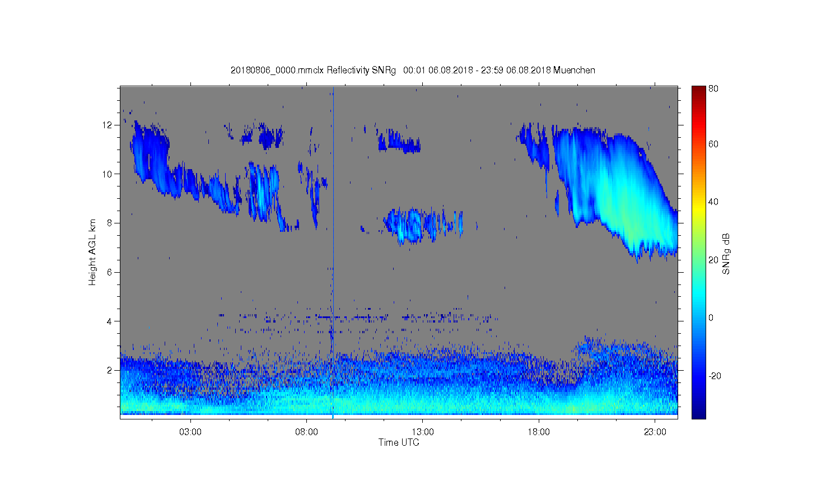Image resolution: width=840 pixels, height=504 pixels.
Task: Click the 13:00 time tick label
Action: click(423, 432)
